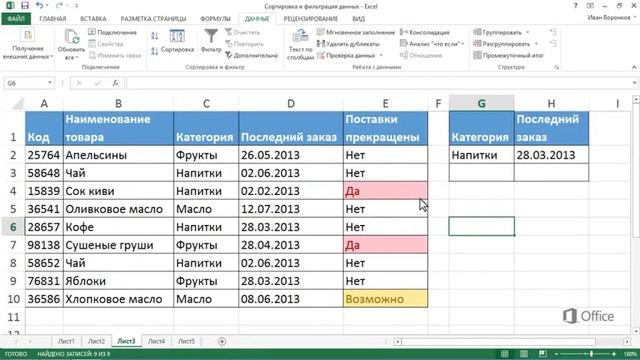The height and width of the screenshot is (360, 640).
Task: Select the yellow Возможно cell
Action: coord(385,299)
